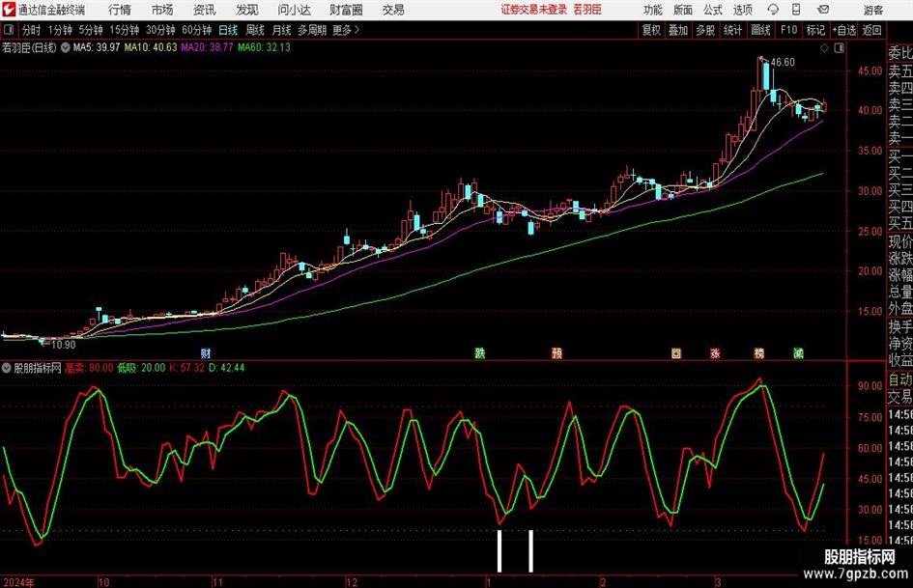The width and height of the screenshot is (913, 588).
Task: Click the 画线 drawing button
Action: [x=761, y=30]
